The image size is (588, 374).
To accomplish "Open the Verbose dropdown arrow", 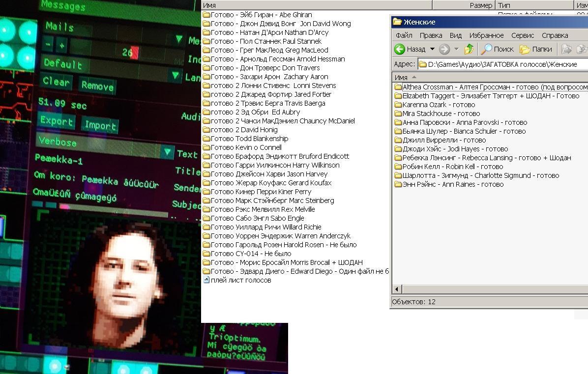I will pyautogui.click(x=167, y=152).
